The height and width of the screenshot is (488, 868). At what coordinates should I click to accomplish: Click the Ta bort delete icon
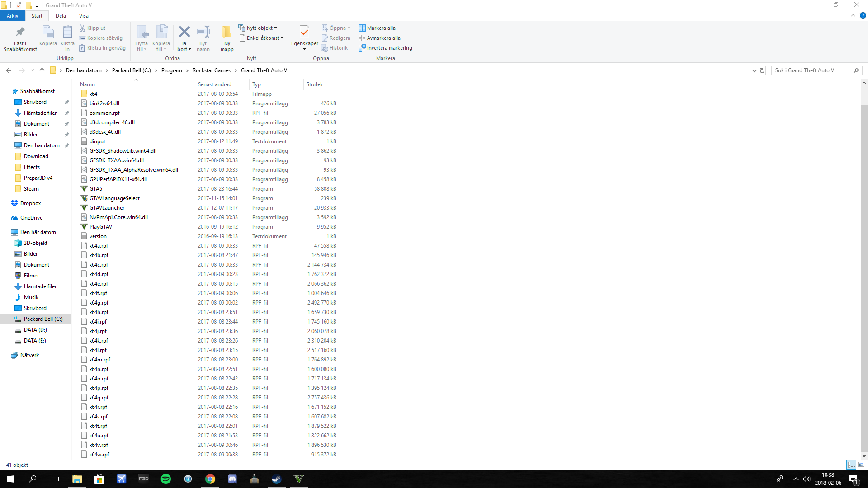click(x=184, y=33)
